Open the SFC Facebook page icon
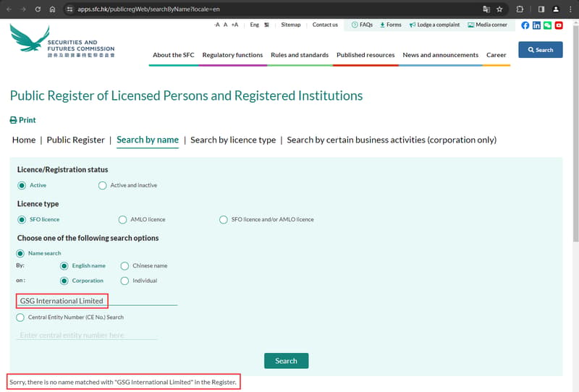This screenshot has width=579, height=392. (x=525, y=25)
